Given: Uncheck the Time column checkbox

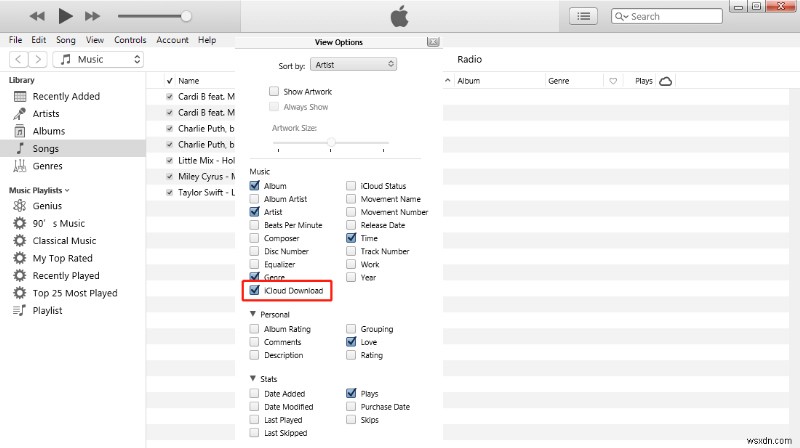Looking at the screenshot, I should coord(351,238).
